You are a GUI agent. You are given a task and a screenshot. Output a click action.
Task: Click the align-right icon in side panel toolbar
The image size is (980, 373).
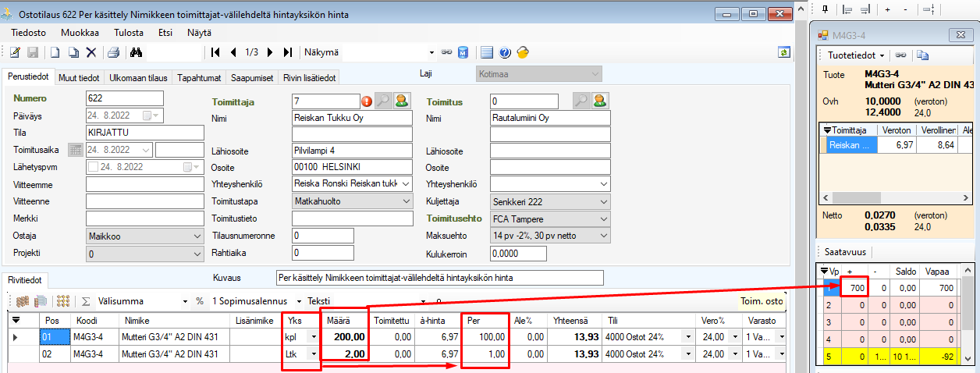click(x=865, y=9)
